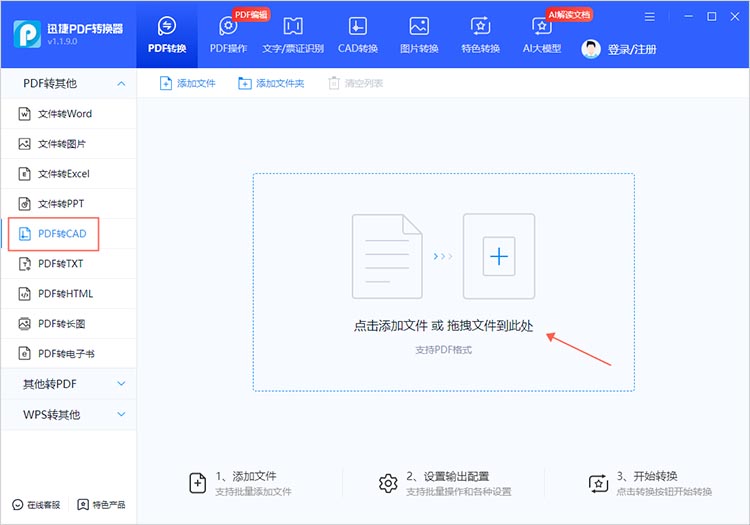Open the hamburger menu icon
This screenshot has width=750, height=525.
click(650, 17)
